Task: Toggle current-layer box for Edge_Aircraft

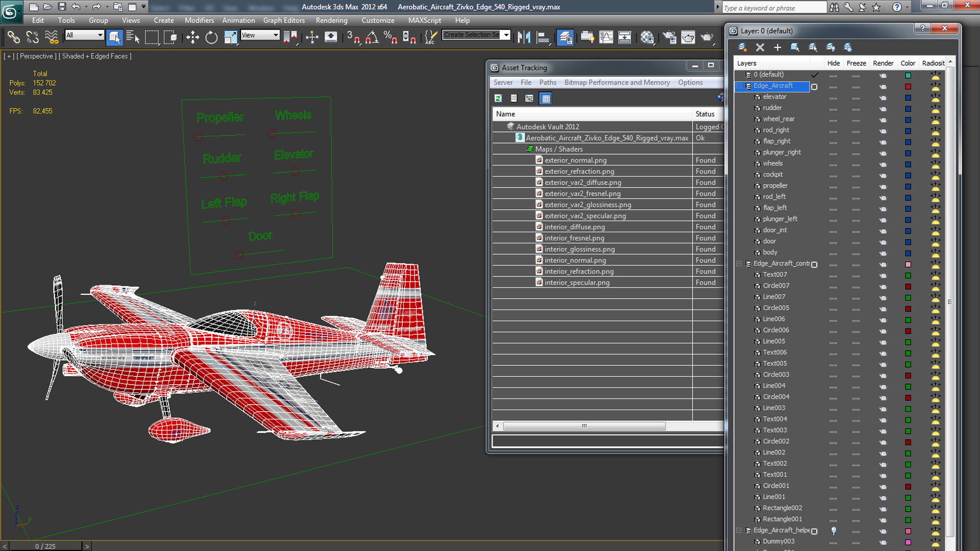Action: [815, 87]
